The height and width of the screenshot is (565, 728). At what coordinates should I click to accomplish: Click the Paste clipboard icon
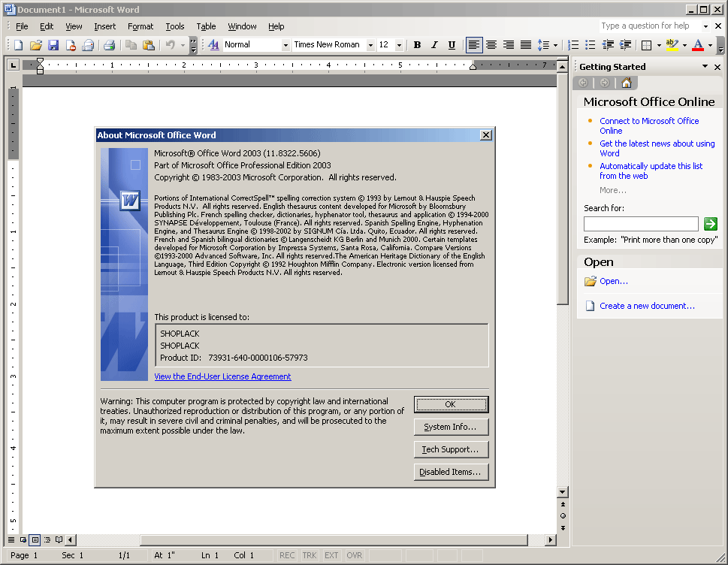click(149, 45)
